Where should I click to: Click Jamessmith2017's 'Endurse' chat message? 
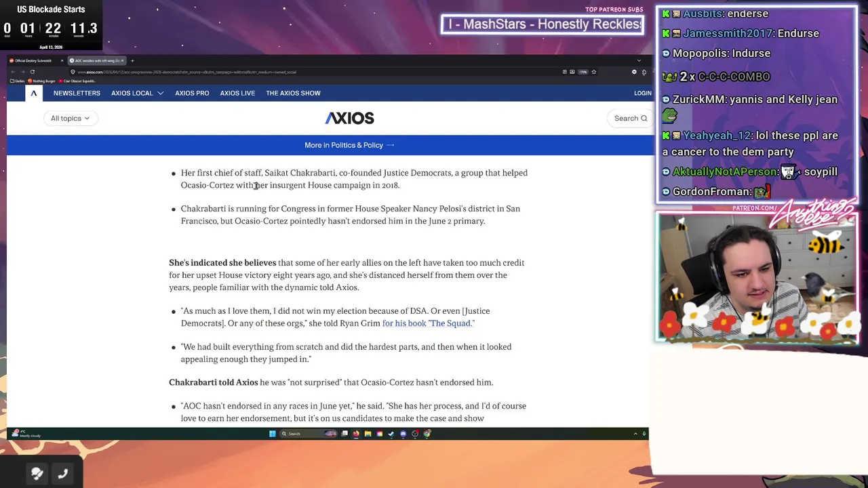(x=741, y=33)
